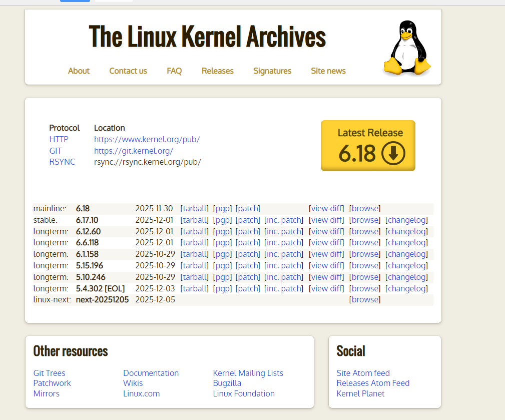Download mainline 6.18 tarball
Screen dimensions: 505x420
(x=195, y=208)
